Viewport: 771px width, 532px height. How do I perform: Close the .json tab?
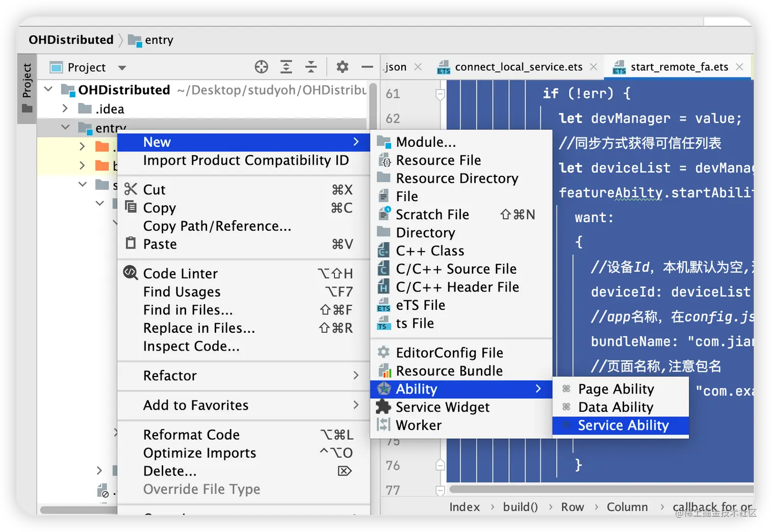(418, 67)
